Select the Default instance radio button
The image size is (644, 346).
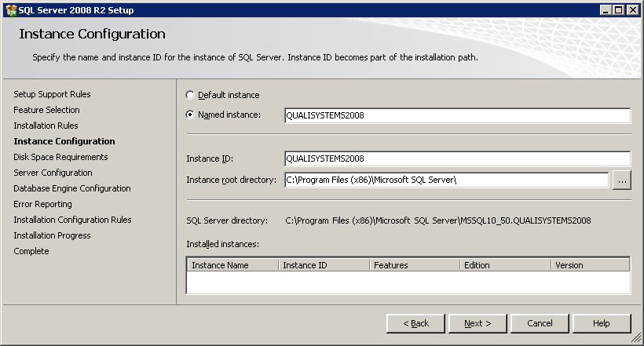[190, 95]
